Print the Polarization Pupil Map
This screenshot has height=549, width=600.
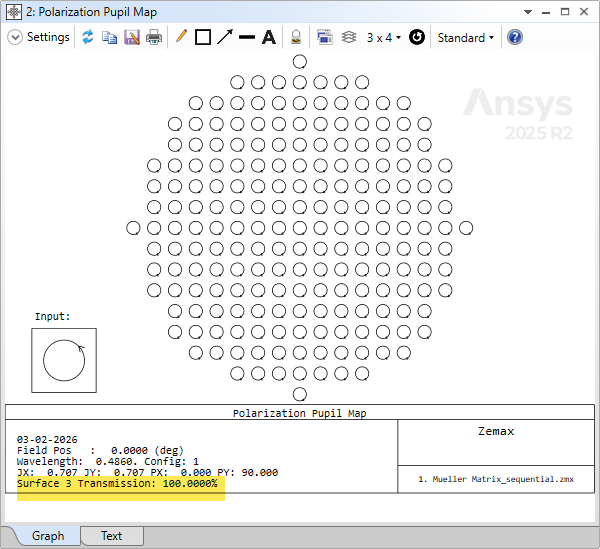pos(154,37)
